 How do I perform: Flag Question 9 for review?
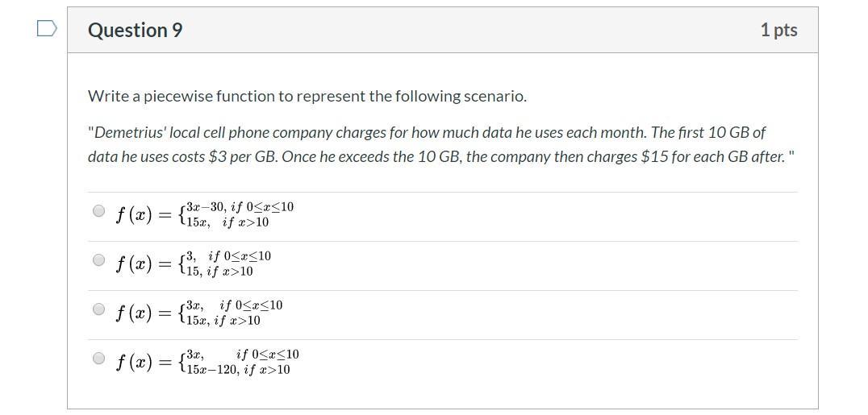48,29
